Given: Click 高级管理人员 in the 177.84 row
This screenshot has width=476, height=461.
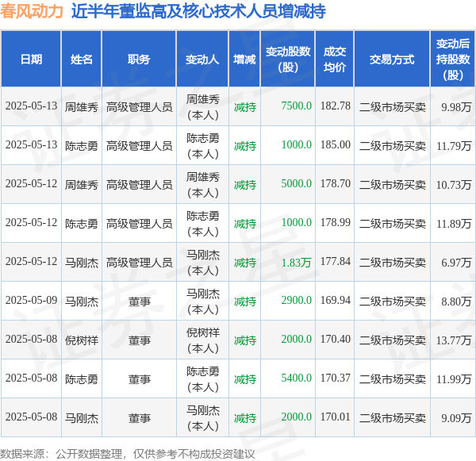Looking at the screenshot, I should pyautogui.click(x=139, y=263).
